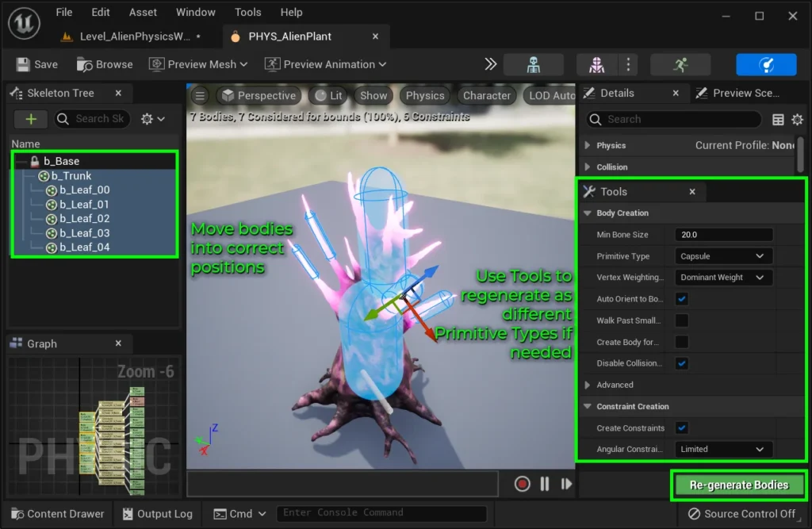
Task: Open the Vertex Weighting dropdown
Action: pos(723,278)
